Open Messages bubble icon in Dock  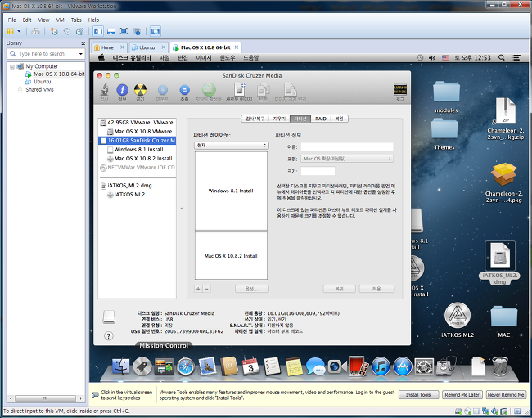click(316, 366)
